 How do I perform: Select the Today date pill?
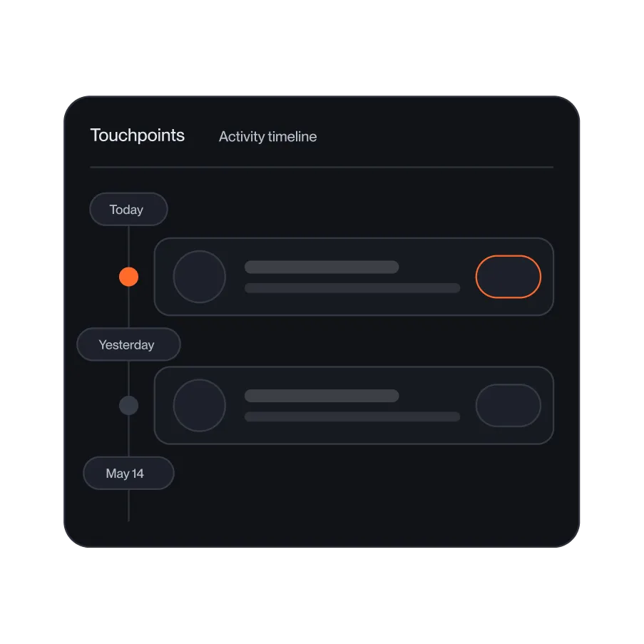click(x=128, y=210)
